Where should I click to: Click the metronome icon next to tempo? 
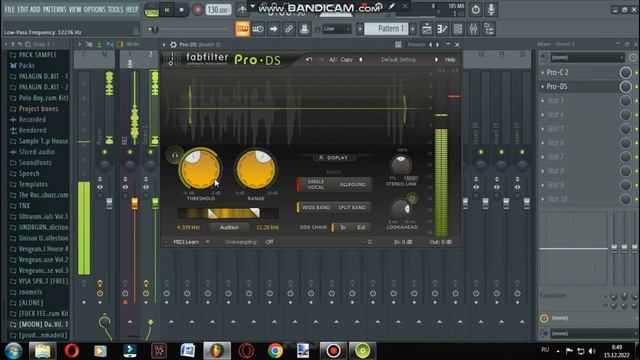(x=242, y=9)
